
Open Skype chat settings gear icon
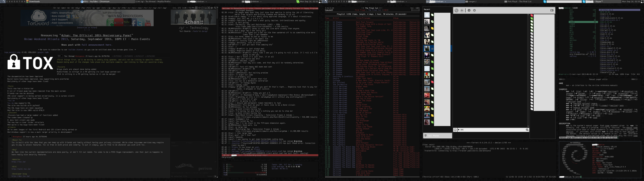(x=474, y=10)
